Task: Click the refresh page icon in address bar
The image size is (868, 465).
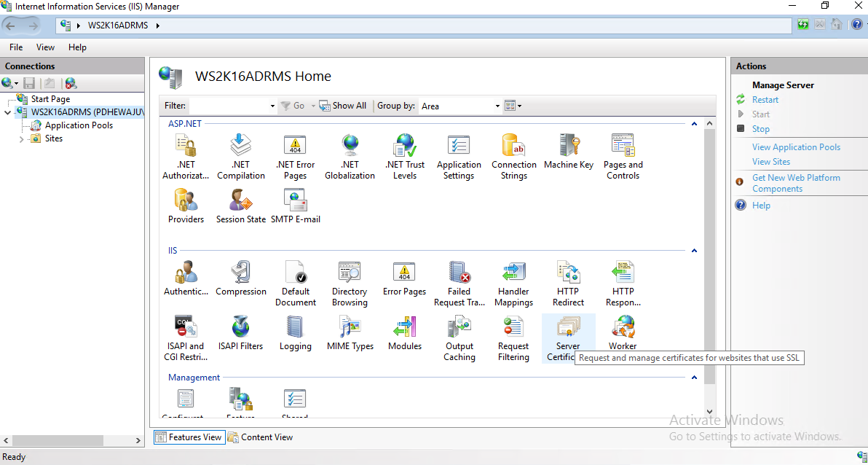Action: (802, 25)
